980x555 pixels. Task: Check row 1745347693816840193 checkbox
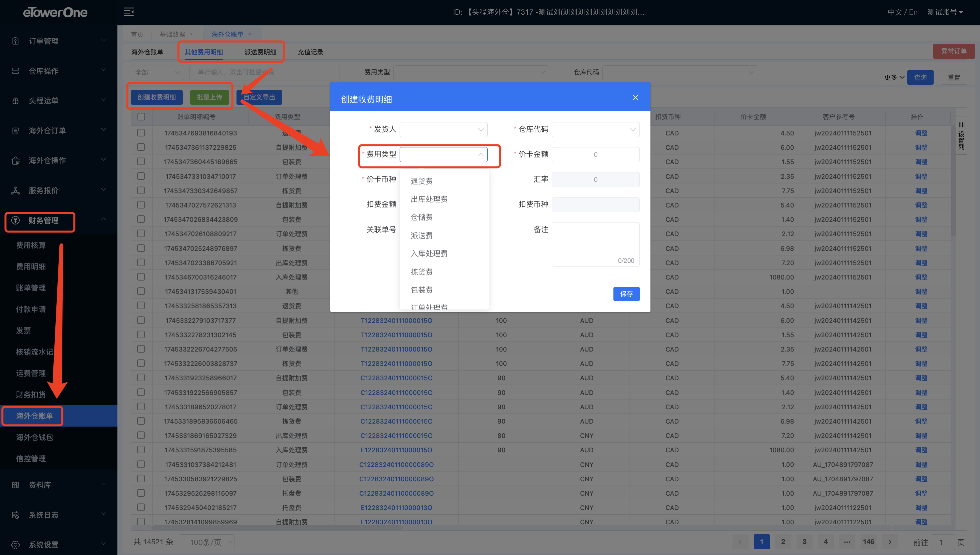click(x=141, y=133)
